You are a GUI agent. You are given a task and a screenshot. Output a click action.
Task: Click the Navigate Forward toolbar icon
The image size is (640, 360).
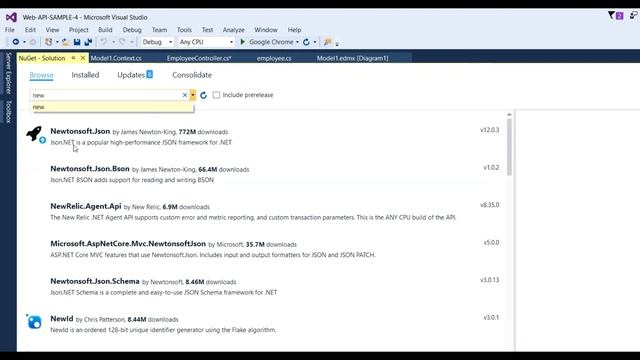pyautogui.click(x=33, y=42)
